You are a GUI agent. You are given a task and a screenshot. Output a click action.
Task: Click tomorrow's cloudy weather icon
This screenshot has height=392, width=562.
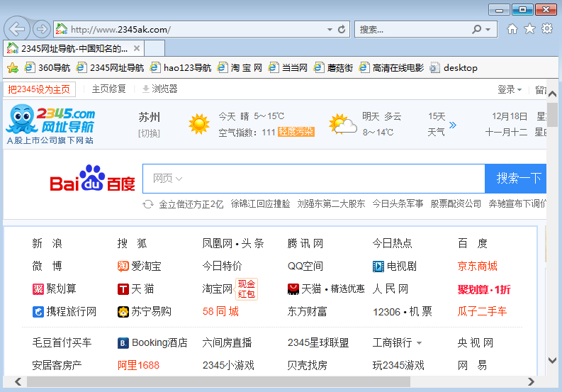coord(342,124)
